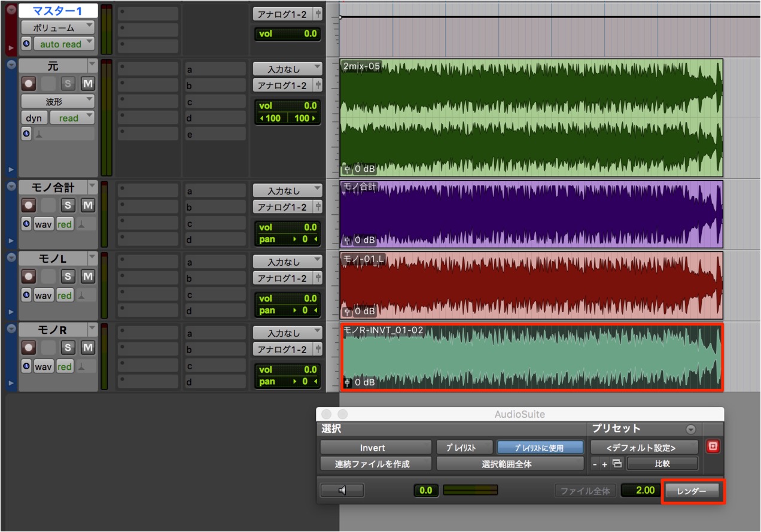This screenshot has width=761, height=532.
Task: Open the ボリューム view dropdown on マスター1
Action: [58, 28]
